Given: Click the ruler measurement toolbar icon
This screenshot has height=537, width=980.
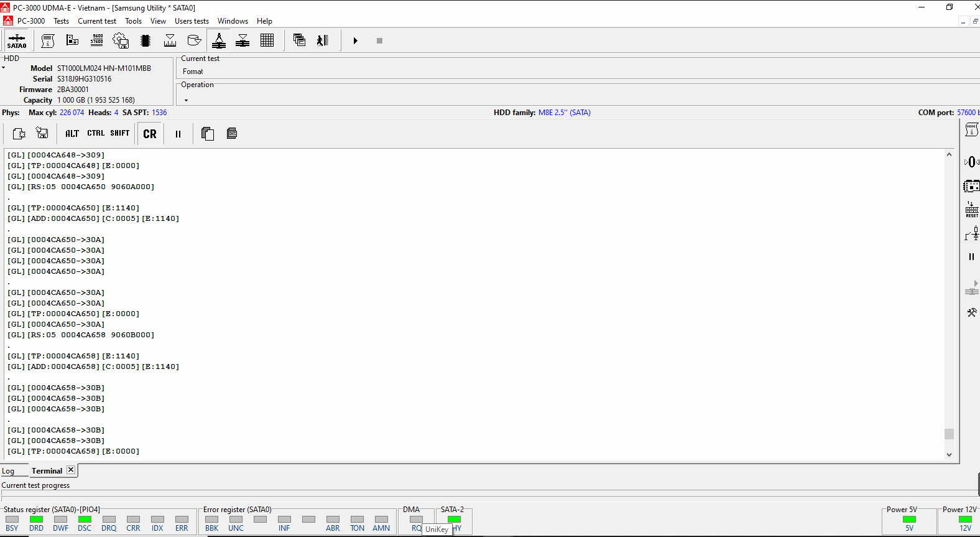Looking at the screenshot, I should (x=170, y=41).
